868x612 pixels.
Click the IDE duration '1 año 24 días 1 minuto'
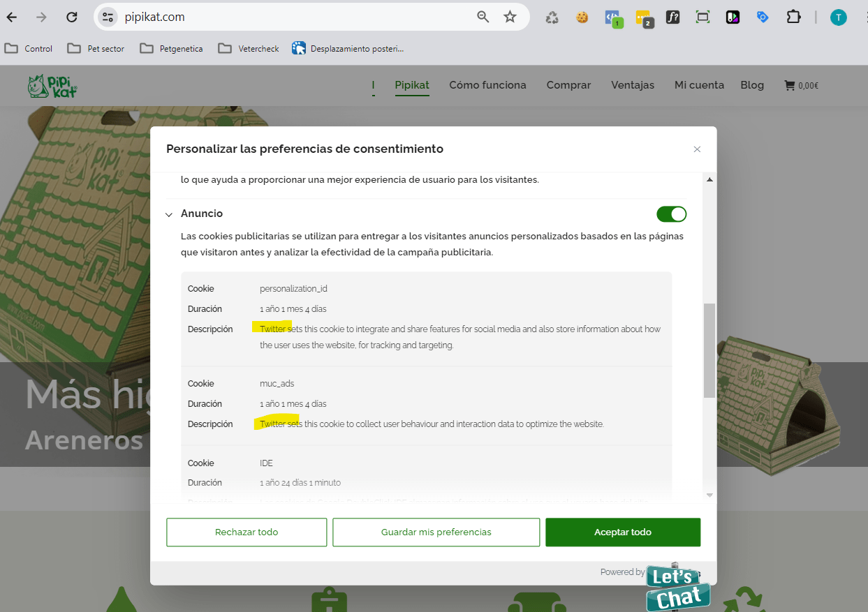[300, 483]
